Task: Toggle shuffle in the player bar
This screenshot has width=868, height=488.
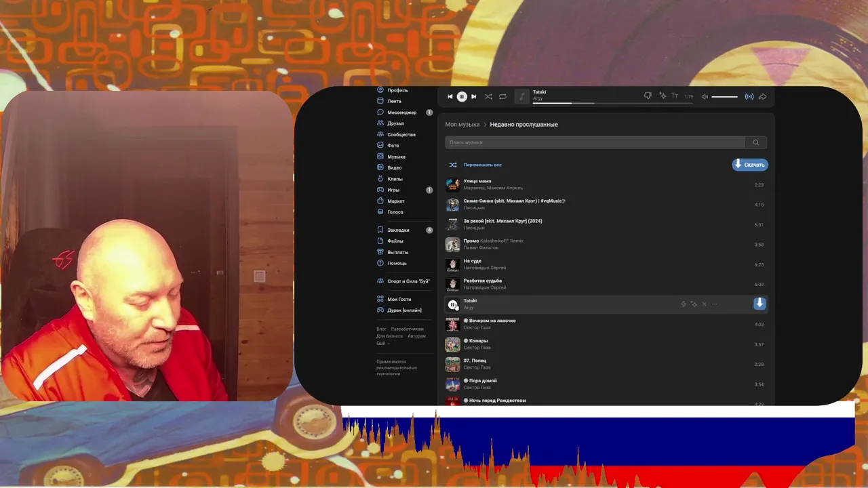Action: tap(488, 96)
